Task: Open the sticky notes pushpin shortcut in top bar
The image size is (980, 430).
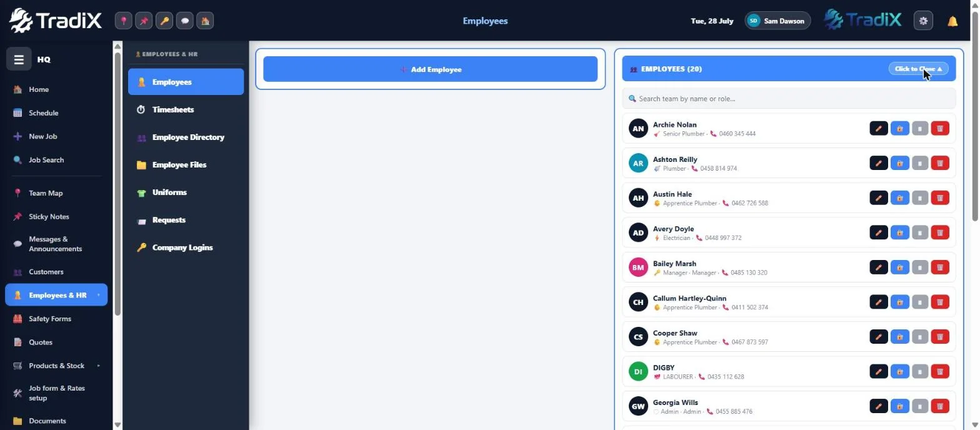Action: [144, 21]
